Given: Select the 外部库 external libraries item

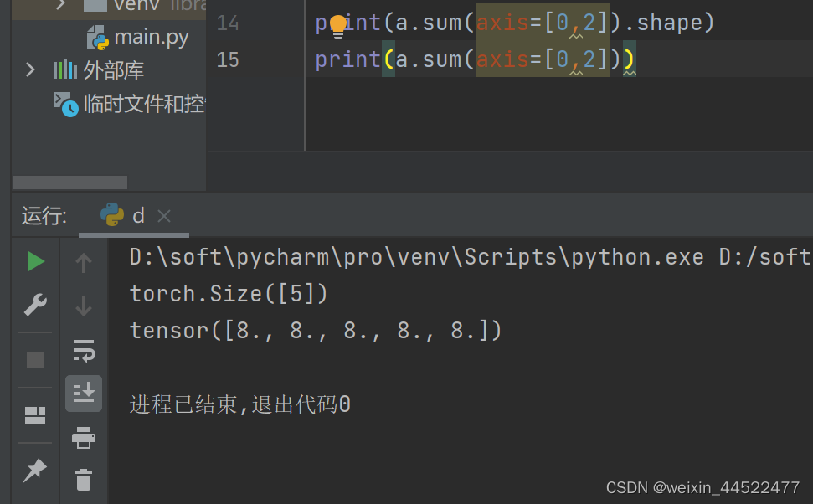Looking at the screenshot, I should tap(114, 70).
